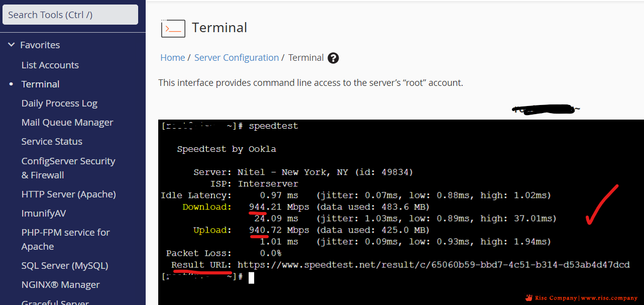Click the Packet Loss 0.0% line
Image resolution: width=644 pixels, height=305 pixels.
(224, 253)
